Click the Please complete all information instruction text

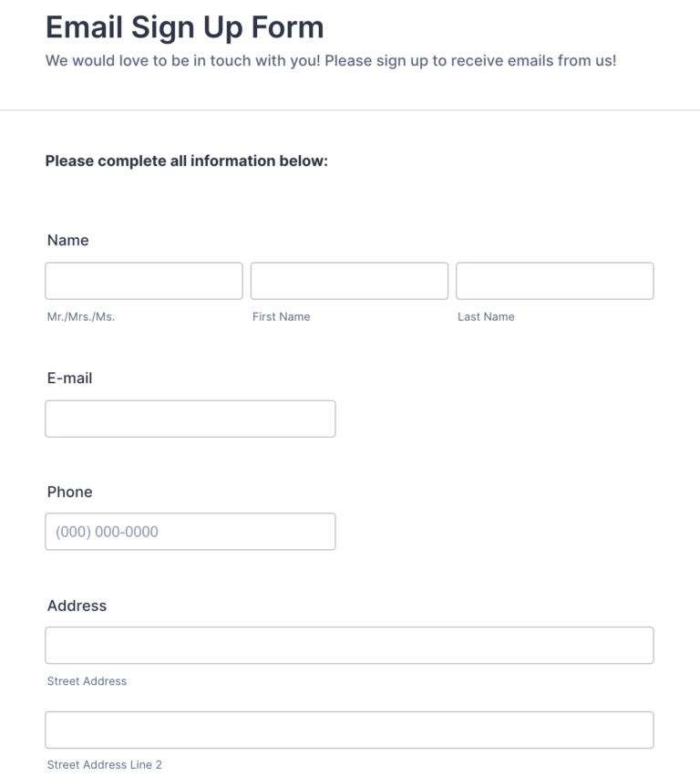(x=186, y=161)
